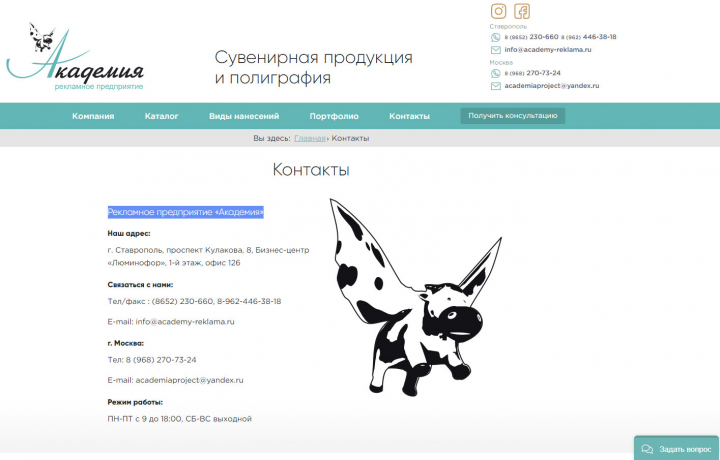Open the Instagram icon link
Image resolution: width=720 pixels, height=460 pixels.
pyautogui.click(x=498, y=11)
